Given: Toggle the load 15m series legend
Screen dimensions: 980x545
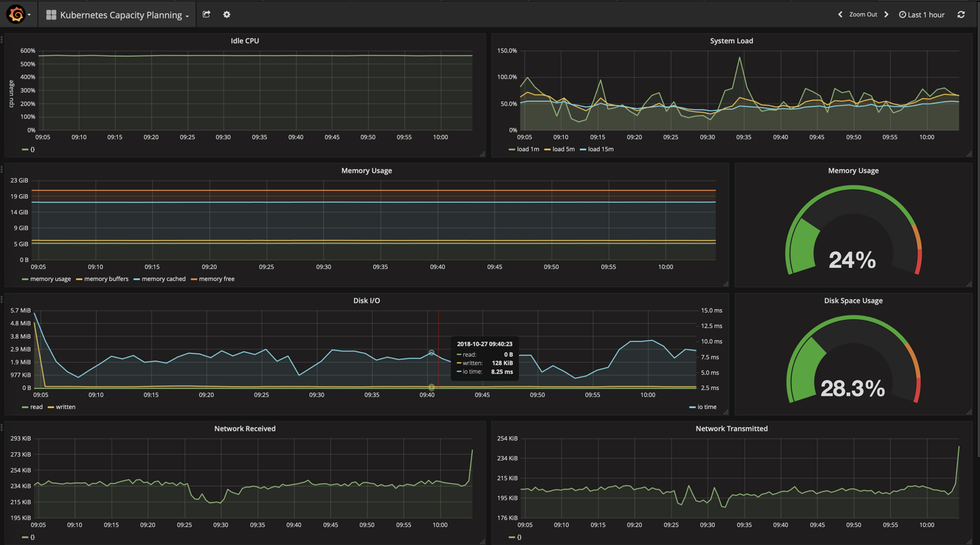Looking at the screenshot, I should pyautogui.click(x=601, y=149).
